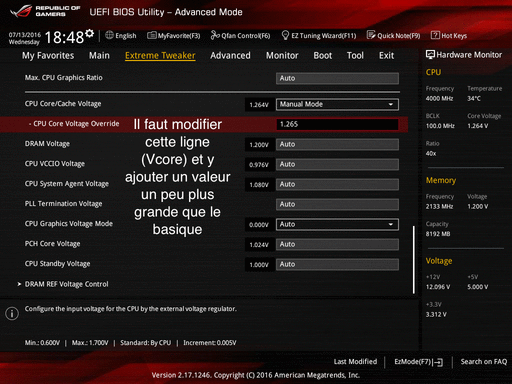
Task: Click the 34°C temperature value
Action: (x=474, y=99)
